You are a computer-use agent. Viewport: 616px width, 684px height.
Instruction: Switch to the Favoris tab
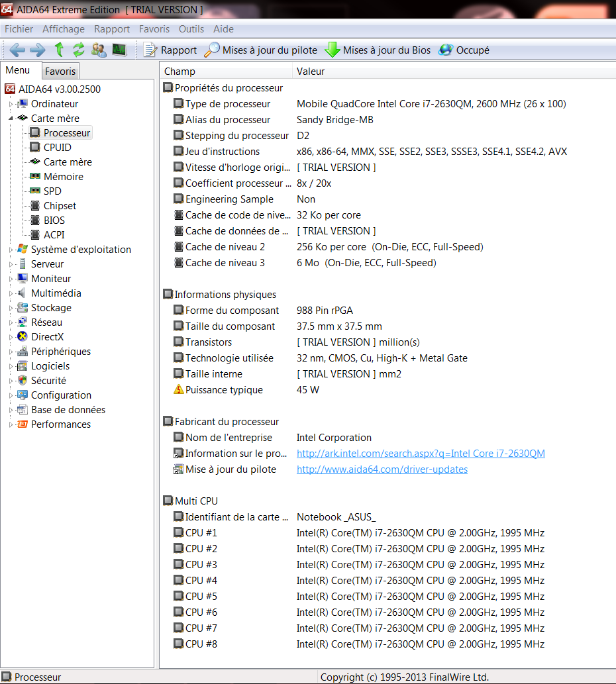point(60,71)
